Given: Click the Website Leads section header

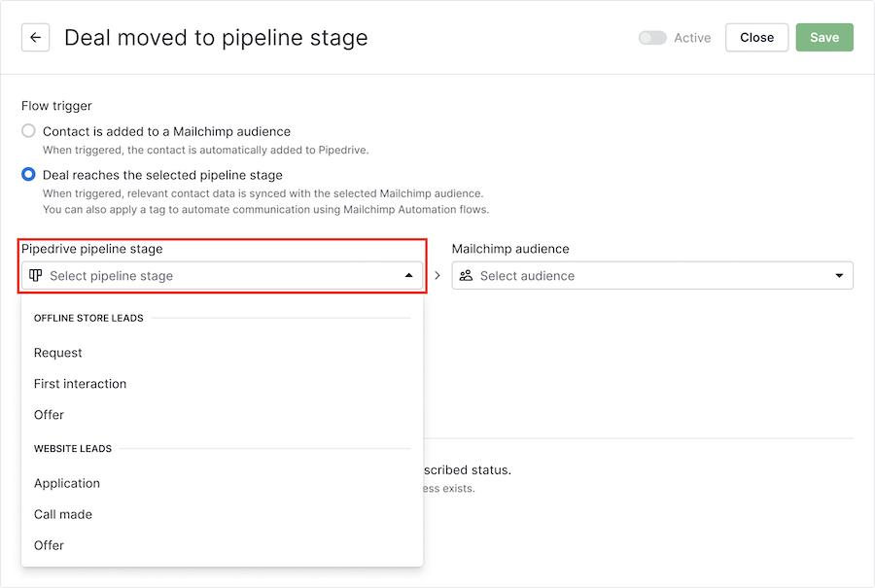Looking at the screenshot, I should (73, 449).
